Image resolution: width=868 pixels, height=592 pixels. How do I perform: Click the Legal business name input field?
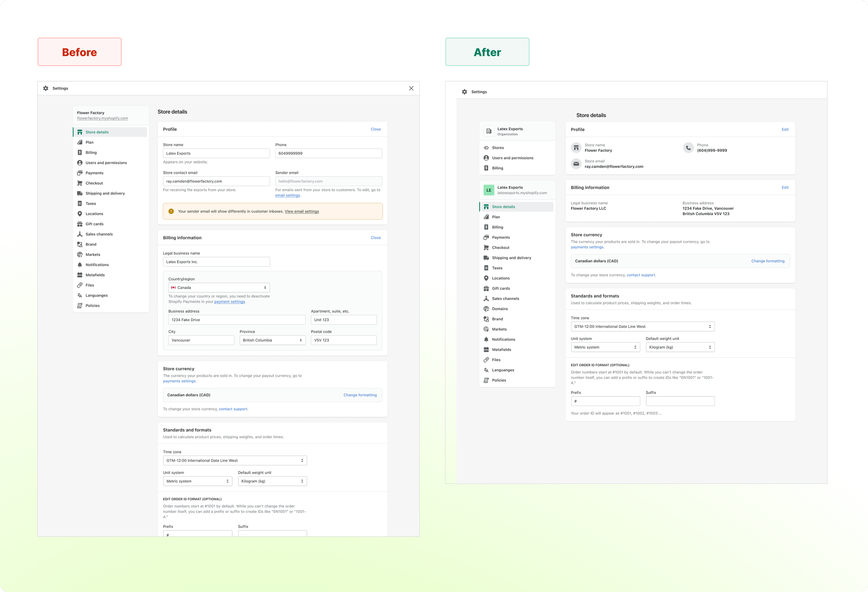(216, 262)
